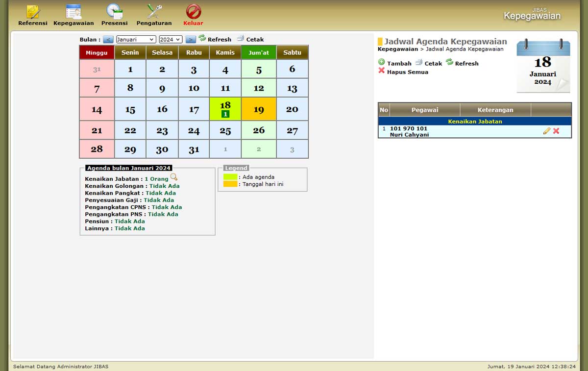Click Keterangan table column header

click(x=495, y=110)
